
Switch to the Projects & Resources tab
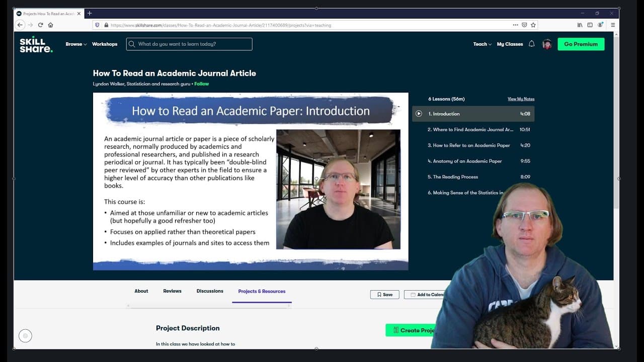262,292
